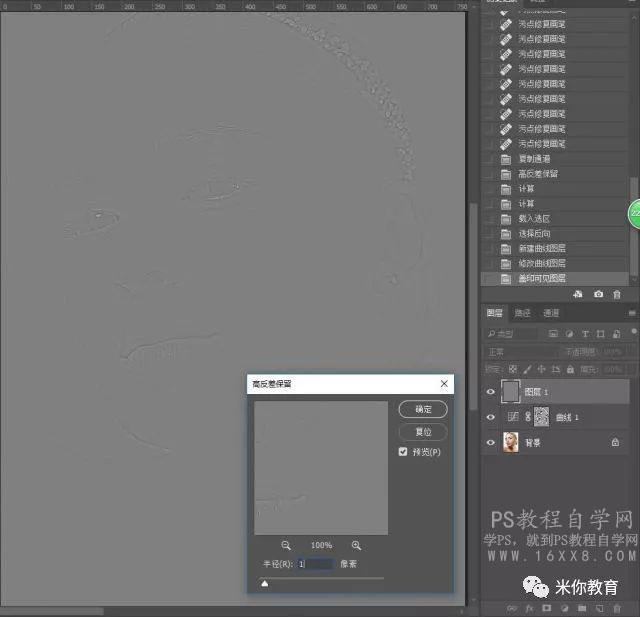Click the 复位 reset button
This screenshot has height=617, width=640.
click(x=423, y=432)
